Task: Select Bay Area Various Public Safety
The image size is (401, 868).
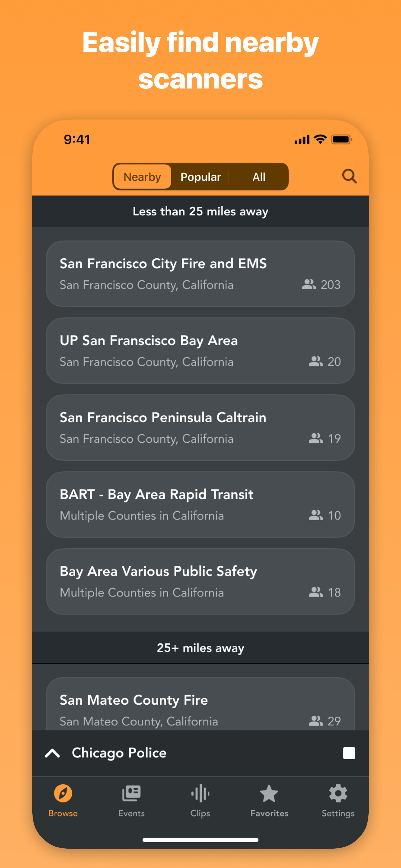Action: (x=200, y=581)
